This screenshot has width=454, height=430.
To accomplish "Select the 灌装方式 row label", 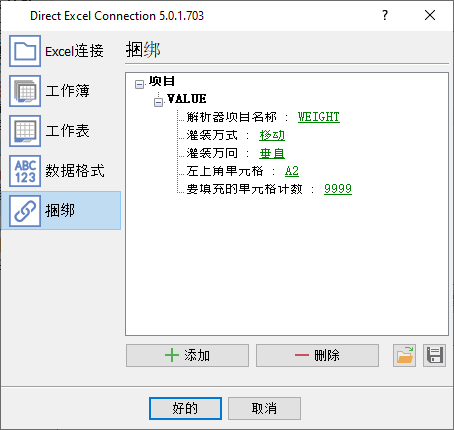I will pyautogui.click(x=212, y=135).
